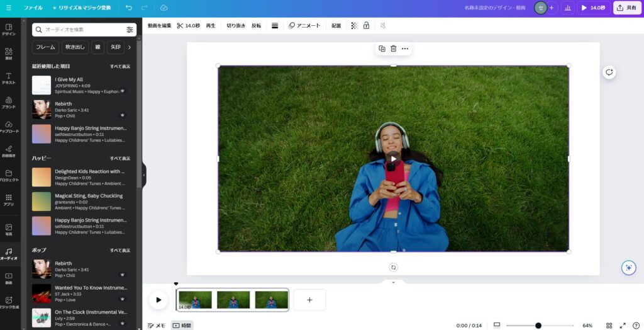Toggle the muted speaker volume icon

coord(383,26)
